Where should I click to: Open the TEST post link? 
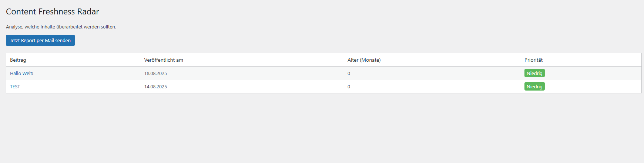[15, 86]
